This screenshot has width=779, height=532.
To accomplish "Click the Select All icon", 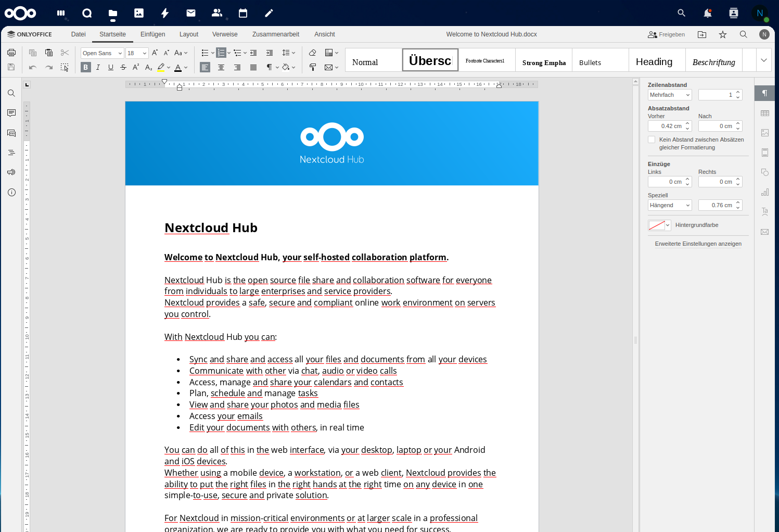I will click(x=65, y=67).
